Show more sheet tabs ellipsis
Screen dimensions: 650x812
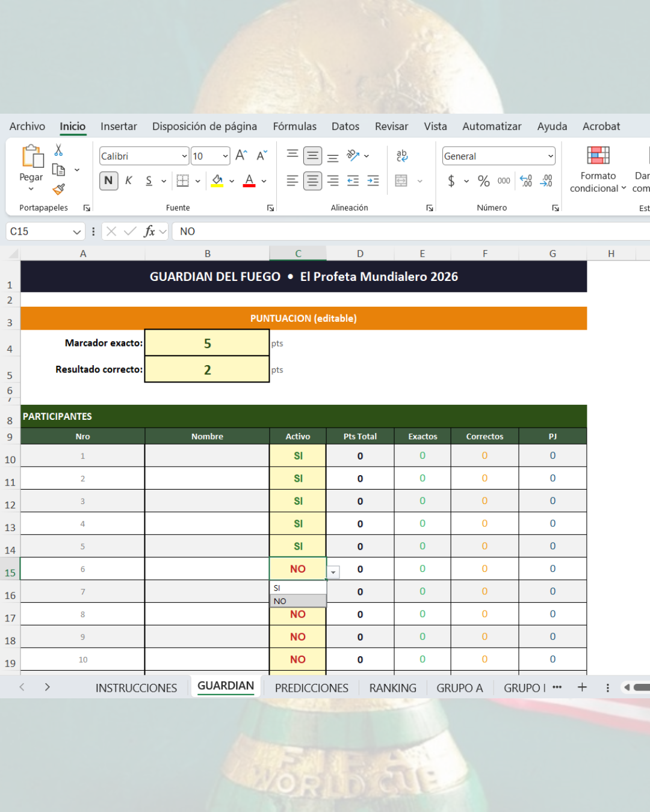557,687
